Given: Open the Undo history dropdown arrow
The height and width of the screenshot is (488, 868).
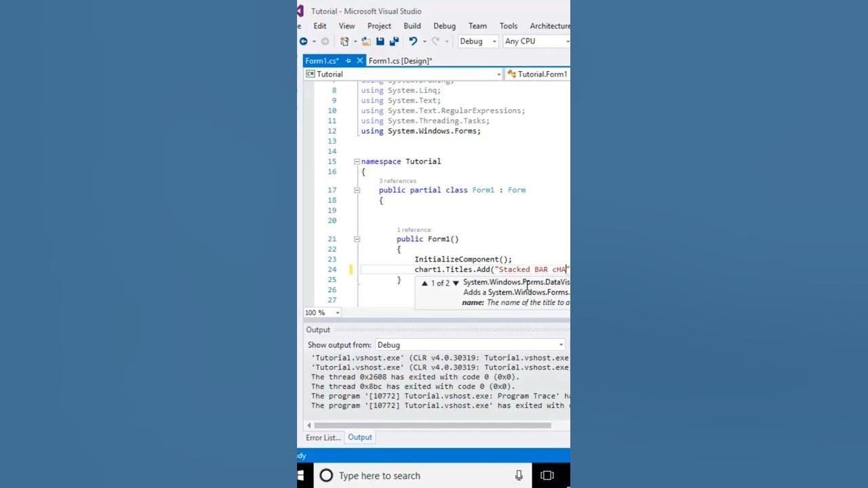Looking at the screenshot, I should click(x=423, y=41).
